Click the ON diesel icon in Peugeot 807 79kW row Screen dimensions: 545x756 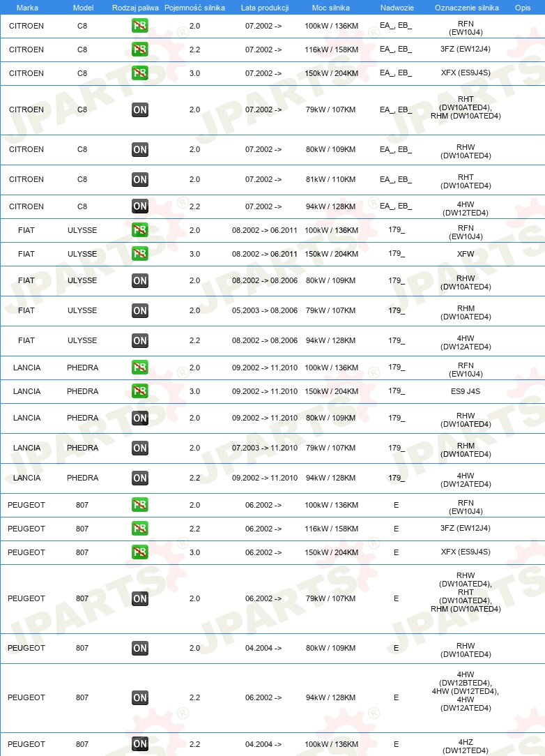pyautogui.click(x=140, y=599)
